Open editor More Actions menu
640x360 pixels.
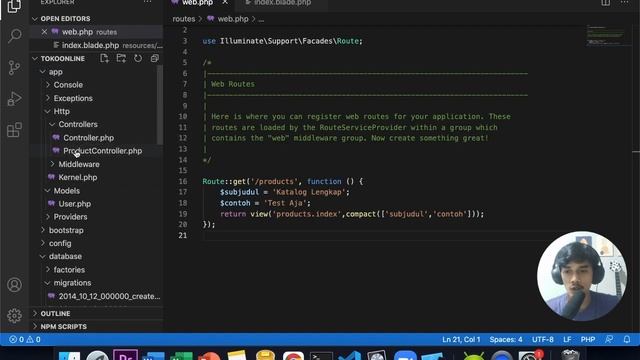click(624, 2)
